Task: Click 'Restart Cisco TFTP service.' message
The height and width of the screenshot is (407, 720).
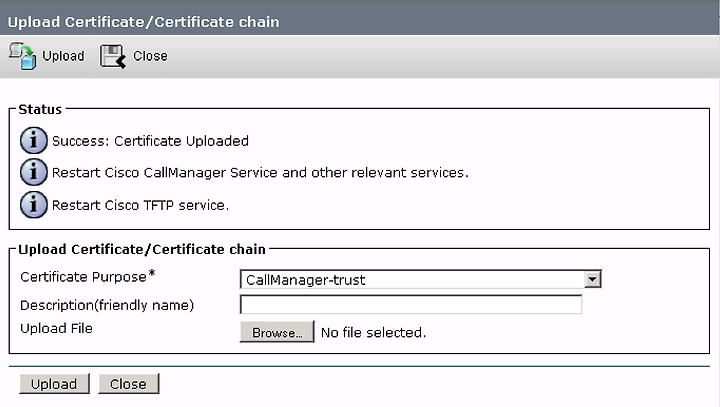Action: pyautogui.click(x=140, y=205)
